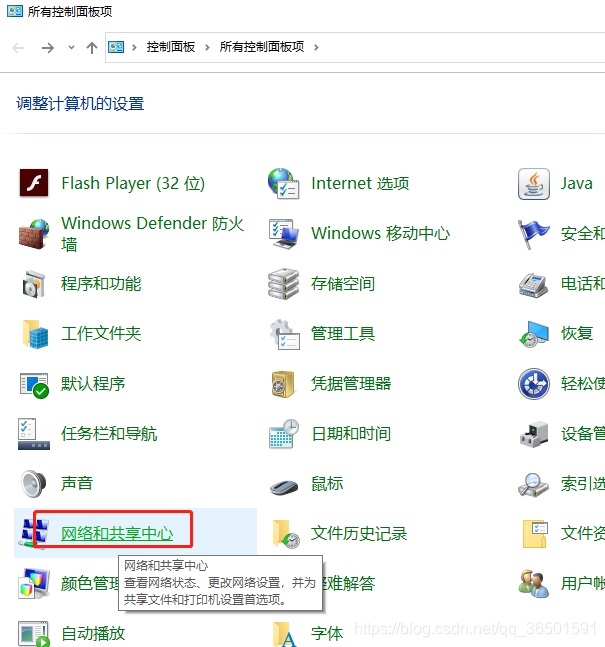The image size is (605, 647).
Task: Expand chevron after 控制面板 breadcrumb
Action: [207, 47]
